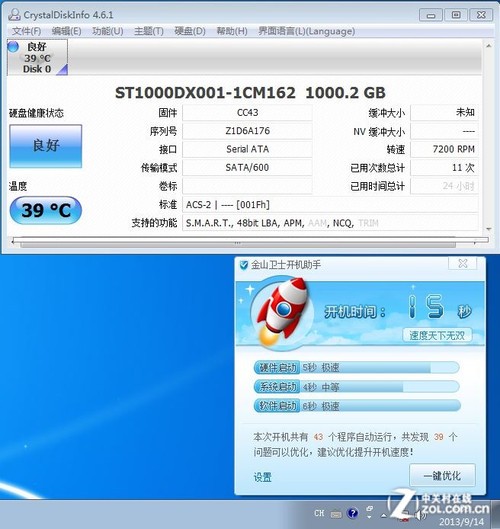This screenshot has width=500, height=529.
Task: Click the rocket icon in boot assistant
Action: pyautogui.click(x=282, y=312)
